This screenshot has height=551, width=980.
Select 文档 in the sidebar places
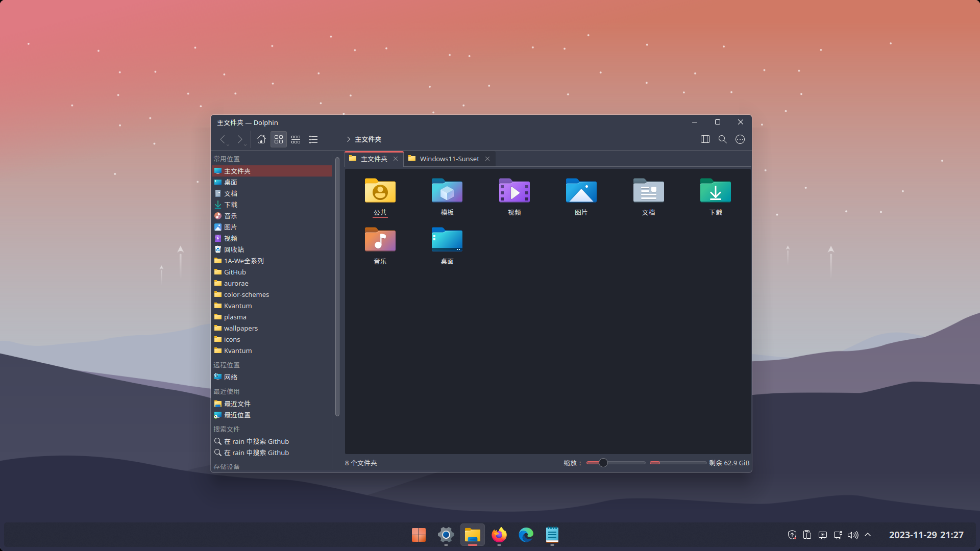pyautogui.click(x=272, y=193)
